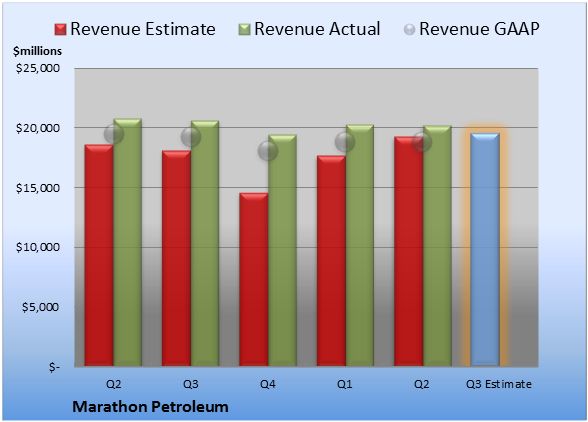Click the '$10,000' axis value
This screenshot has height=422, width=588.
[38, 248]
